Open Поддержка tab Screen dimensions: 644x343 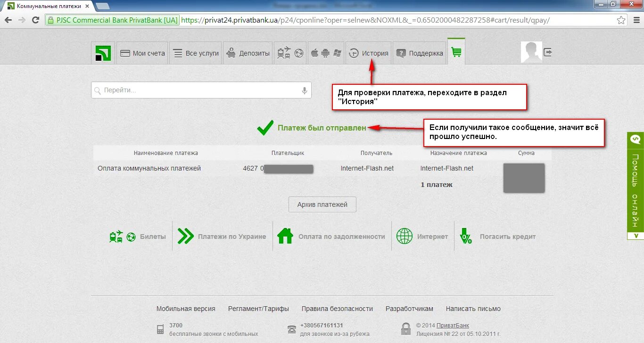coord(419,53)
